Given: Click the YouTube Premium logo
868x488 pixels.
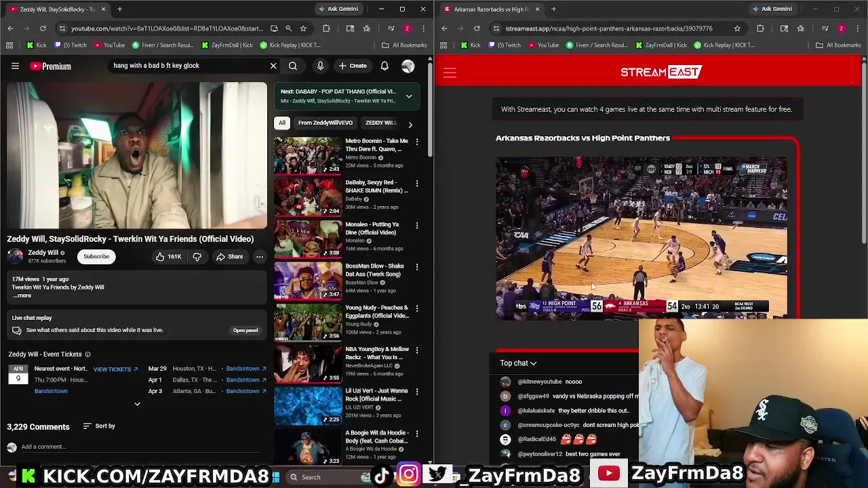Looking at the screenshot, I should (x=50, y=66).
